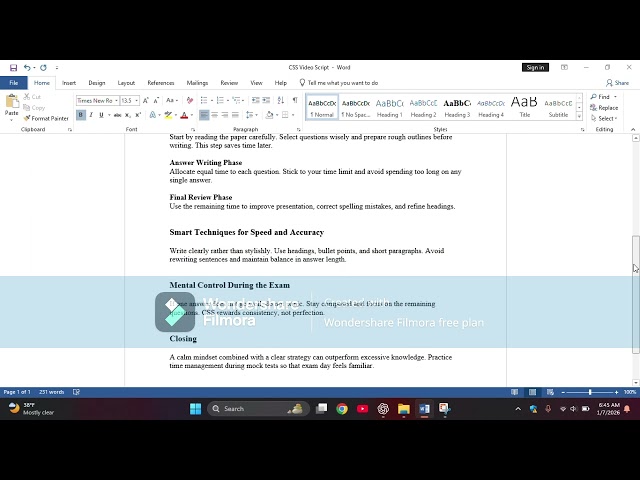Justify the text
This screenshot has width=640, height=480.
pos(235,115)
